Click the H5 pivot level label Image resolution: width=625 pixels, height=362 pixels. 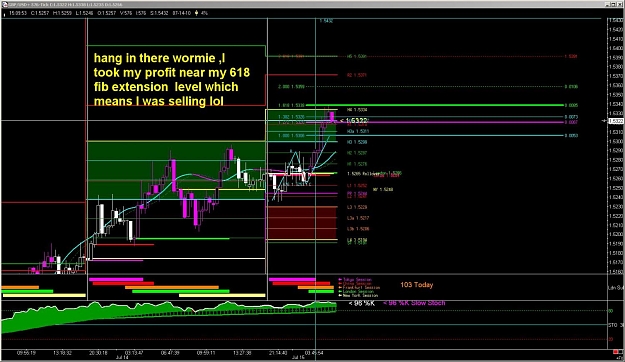(x=357, y=57)
